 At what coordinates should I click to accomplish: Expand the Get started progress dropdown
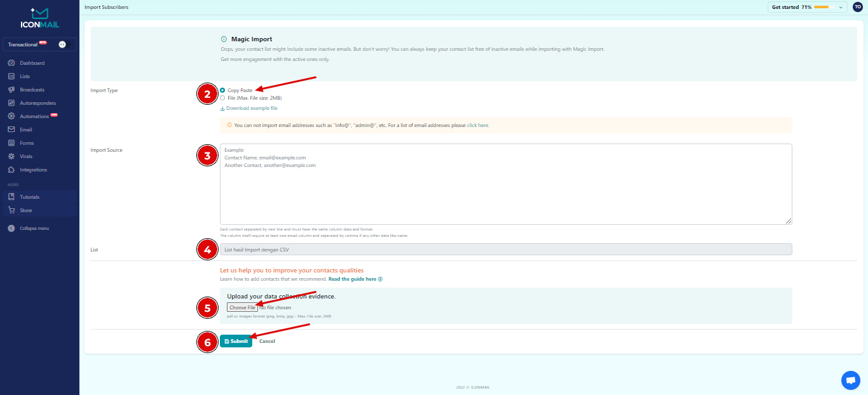click(841, 7)
